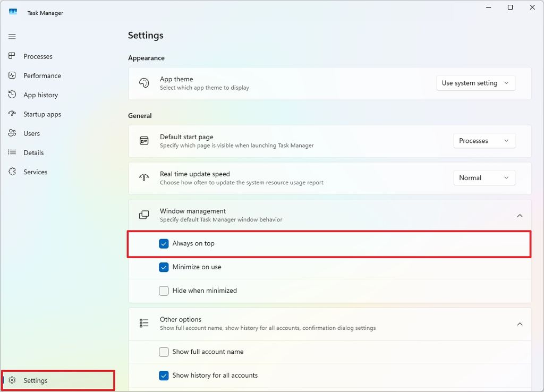Click the Task Manager title bar text

click(45, 13)
